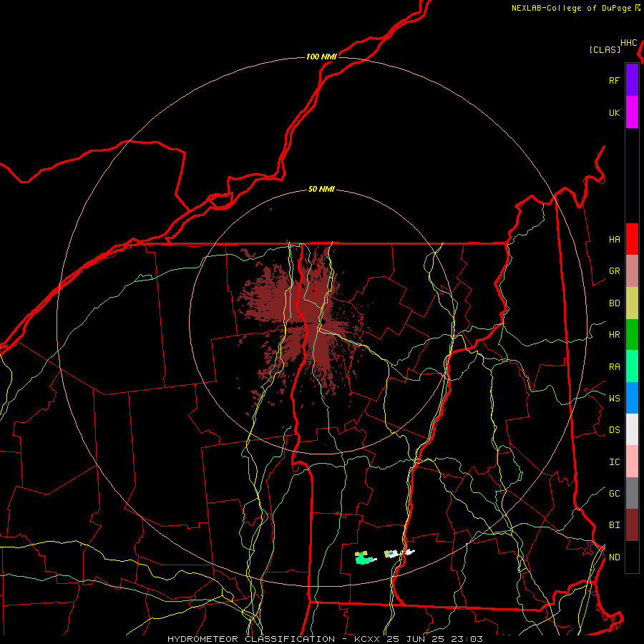Screen dimensions: 644x644
Task: Click the UK magenta legend swatch
Action: point(632,112)
